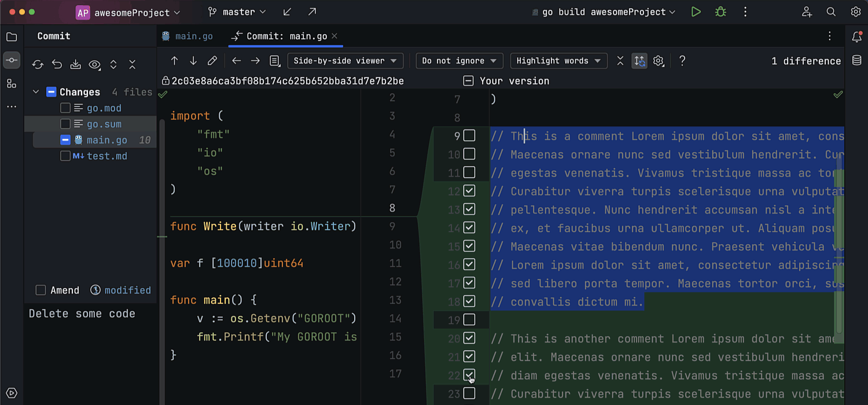Click the Run button in the top toolbar
The image size is (868, 405).
696,12
